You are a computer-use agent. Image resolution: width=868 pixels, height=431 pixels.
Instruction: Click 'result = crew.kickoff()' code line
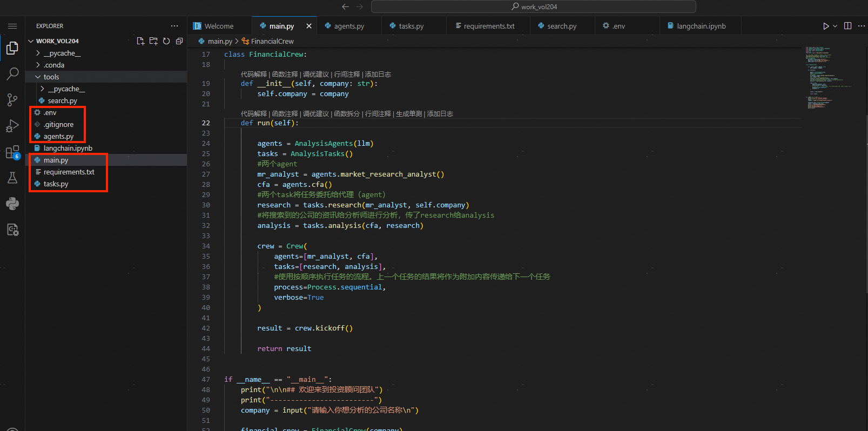pyautogui.click(x=305, y=328)
